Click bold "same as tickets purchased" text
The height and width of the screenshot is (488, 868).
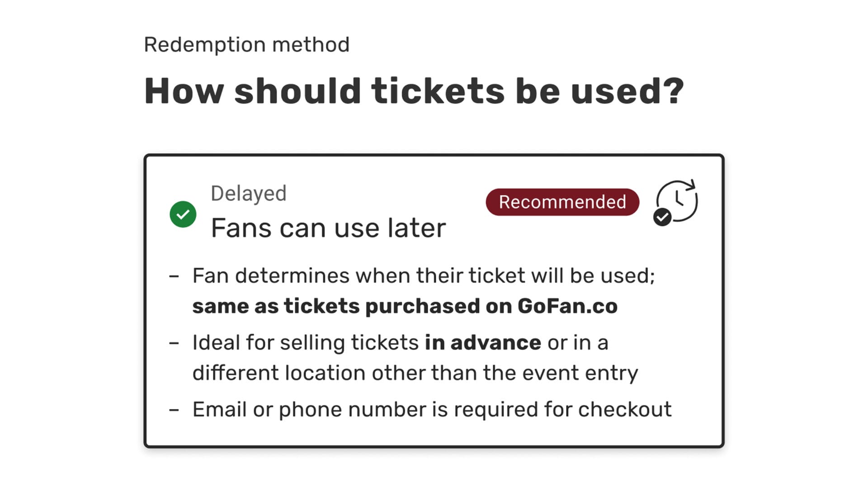(276, 306)
